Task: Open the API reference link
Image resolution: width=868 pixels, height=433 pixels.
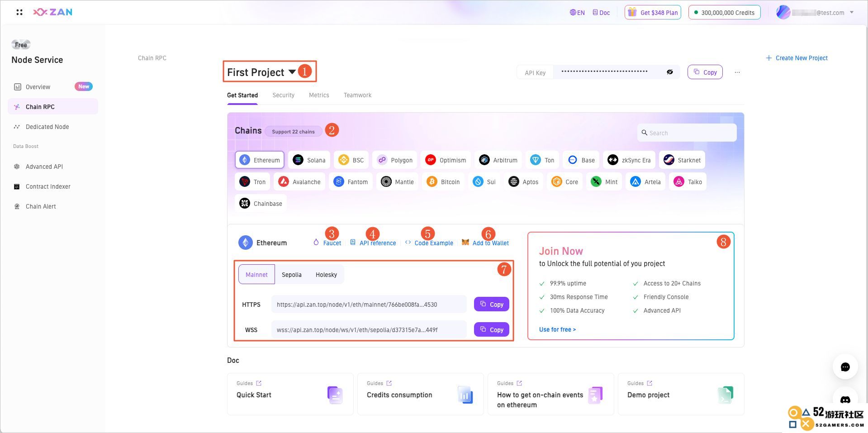Action: pyautogui.click(x=373, y=243)
